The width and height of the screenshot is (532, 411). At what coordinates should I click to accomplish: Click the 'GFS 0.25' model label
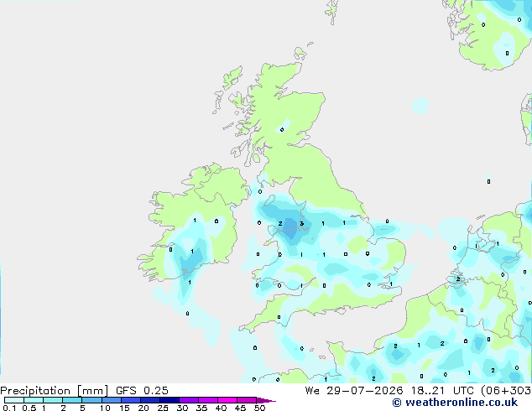pyautogui.click(x=142, y=391)
